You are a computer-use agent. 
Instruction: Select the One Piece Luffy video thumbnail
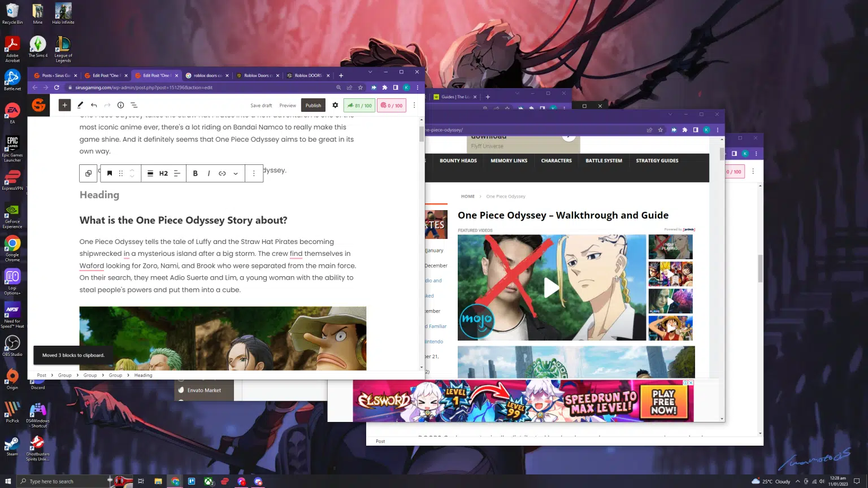tap(670, 328)
